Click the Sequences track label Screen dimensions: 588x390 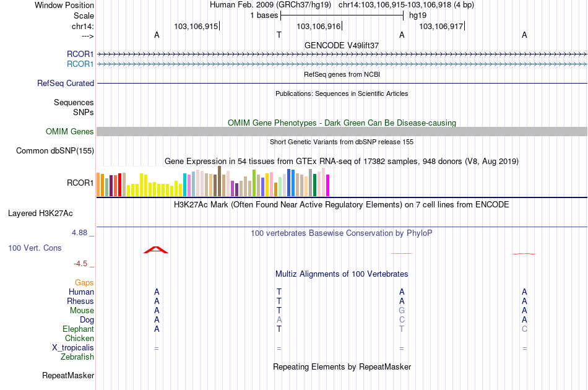pos(74,102)
